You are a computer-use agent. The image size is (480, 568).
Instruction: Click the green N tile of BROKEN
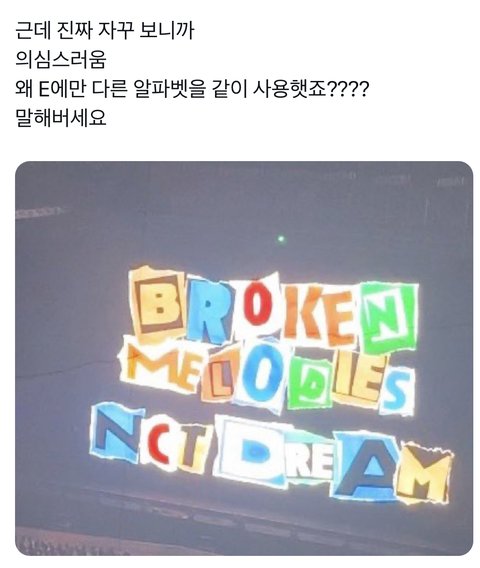click(390, 317)
